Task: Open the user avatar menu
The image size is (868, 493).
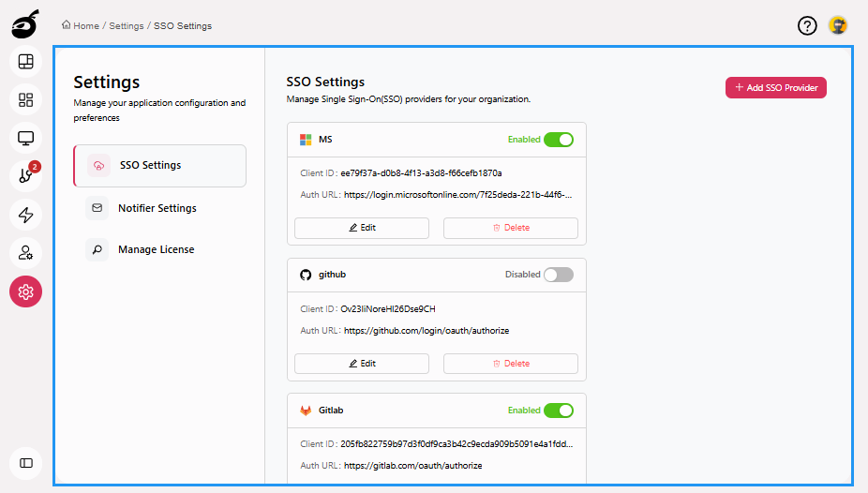Action: (x=838, y=25)
